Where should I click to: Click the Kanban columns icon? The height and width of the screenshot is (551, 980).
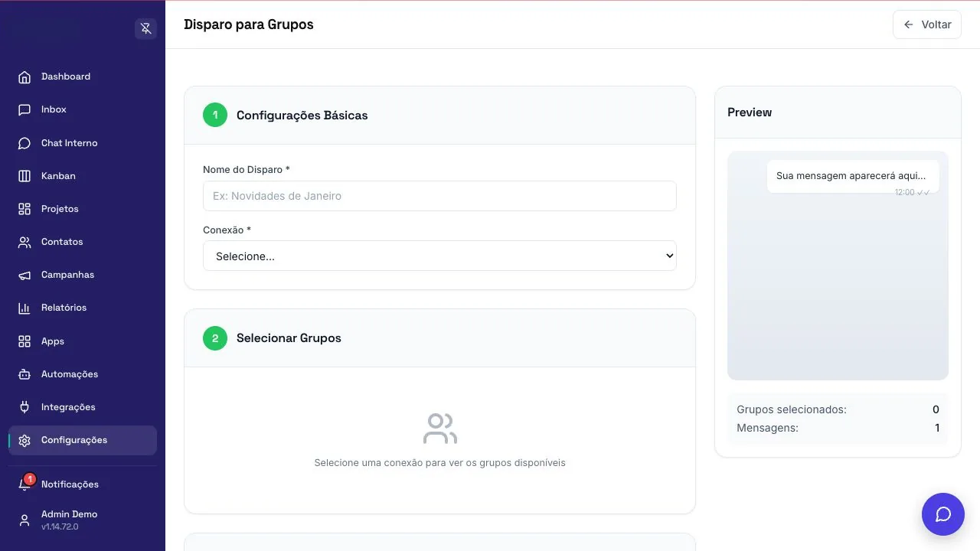click(x=24, y=176)
